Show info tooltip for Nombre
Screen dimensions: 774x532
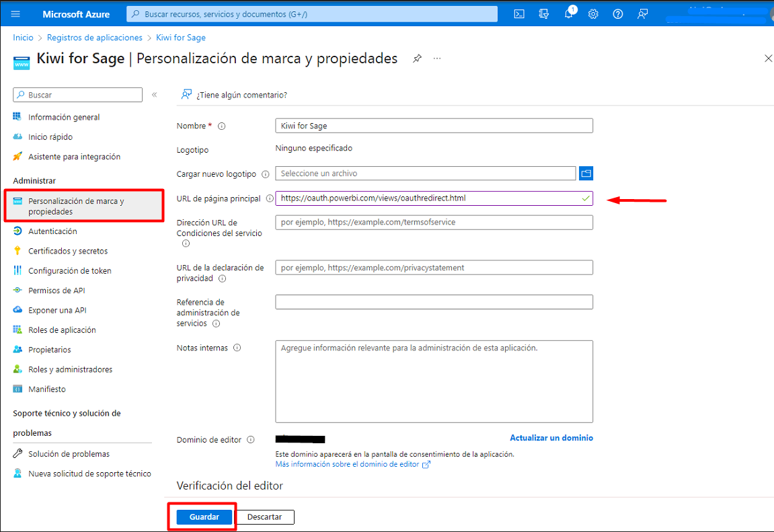tap(222, 126)
